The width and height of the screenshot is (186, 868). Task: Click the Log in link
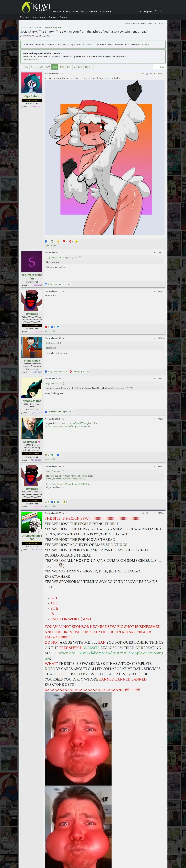pyautogui.click(x=138, y=11)
